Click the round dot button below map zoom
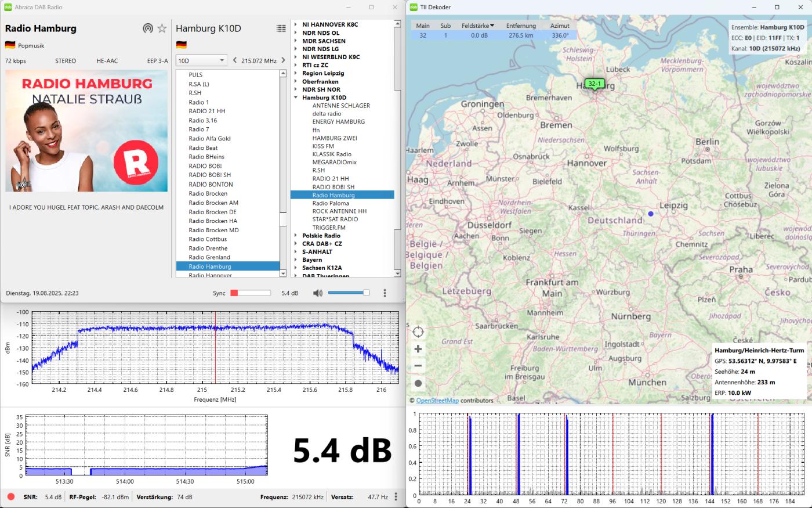This screenshot has width=812, height=508. (418, 383)
